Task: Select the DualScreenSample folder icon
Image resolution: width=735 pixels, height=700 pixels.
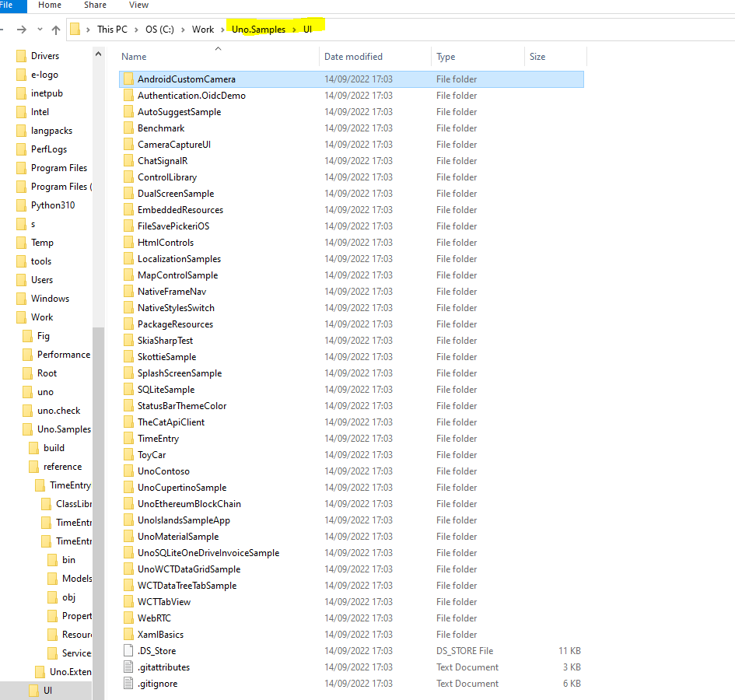Action: coord(128,194)
